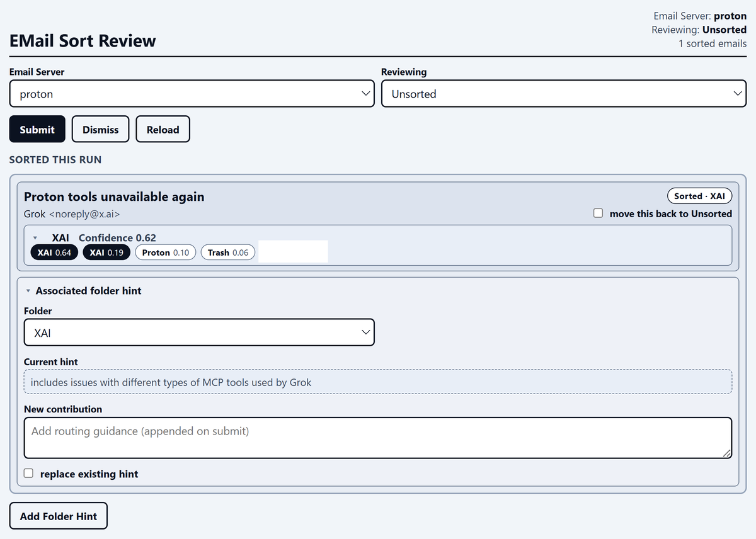Screen dimensions: 756x539
Task: Select the Trash 0.06 score chip
Action: tap(228, 252)
